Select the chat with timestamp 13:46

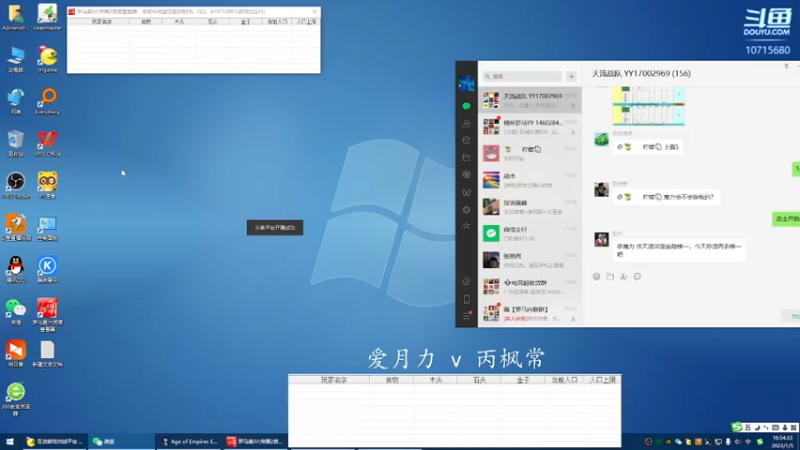pyautogui.click(x=530, y=286)
